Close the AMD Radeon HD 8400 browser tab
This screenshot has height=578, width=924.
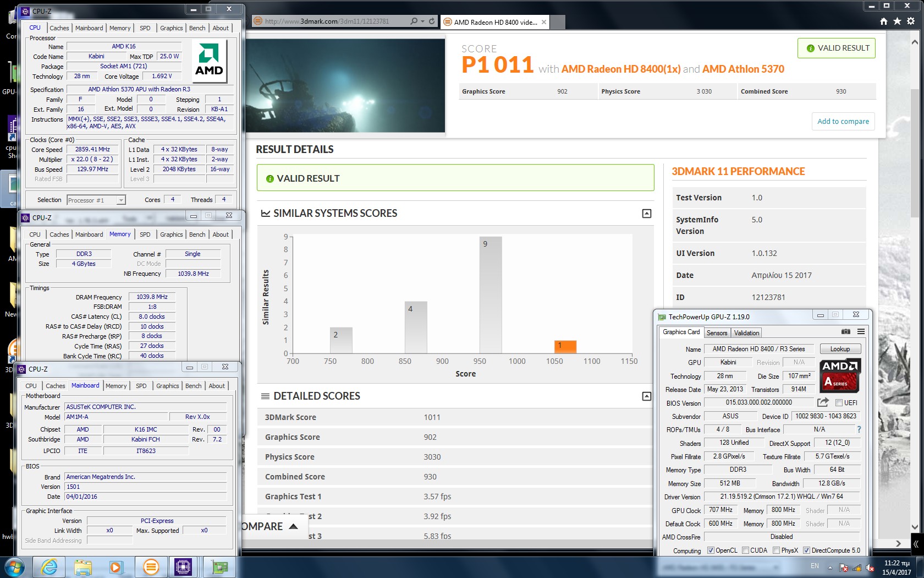coord(544,22)
